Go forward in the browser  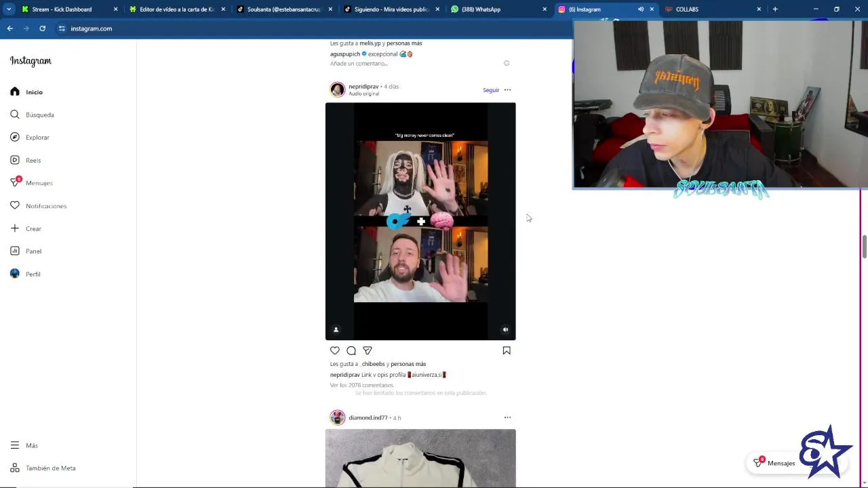pyautogui.click(x=26, y=28)
